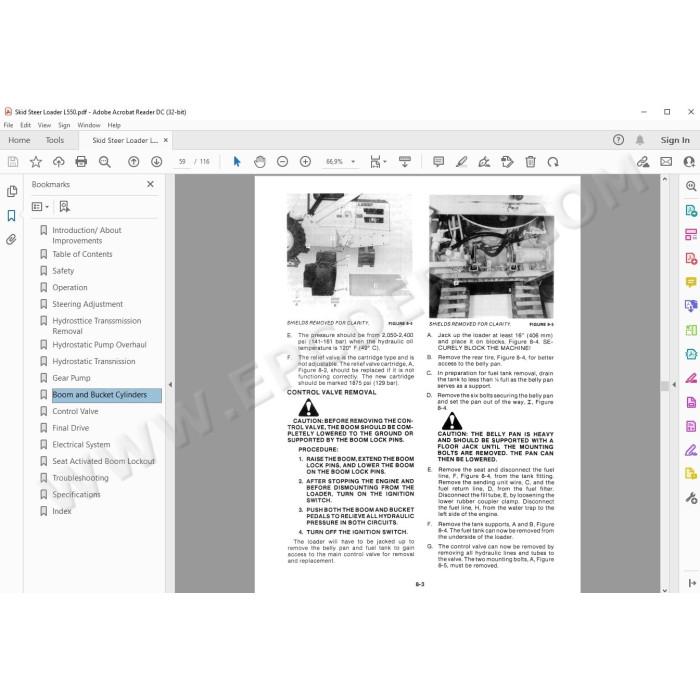
Task: Open notifications bell icon
Action: (x=640, y=140)
